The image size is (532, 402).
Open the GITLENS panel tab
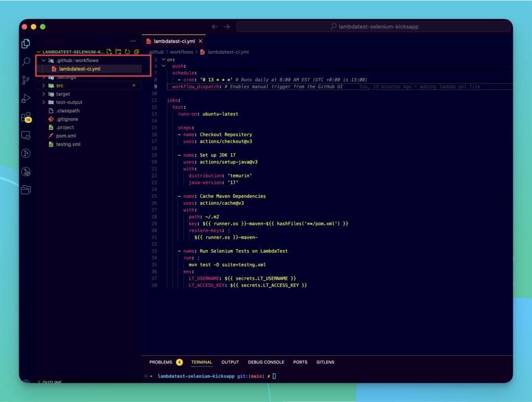(325, 362)
